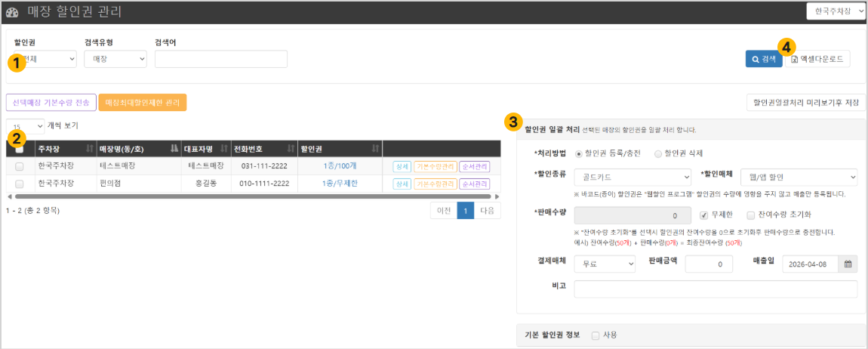
Task: Click phone number 031-111-2222
Action: (x=264, y=166)
